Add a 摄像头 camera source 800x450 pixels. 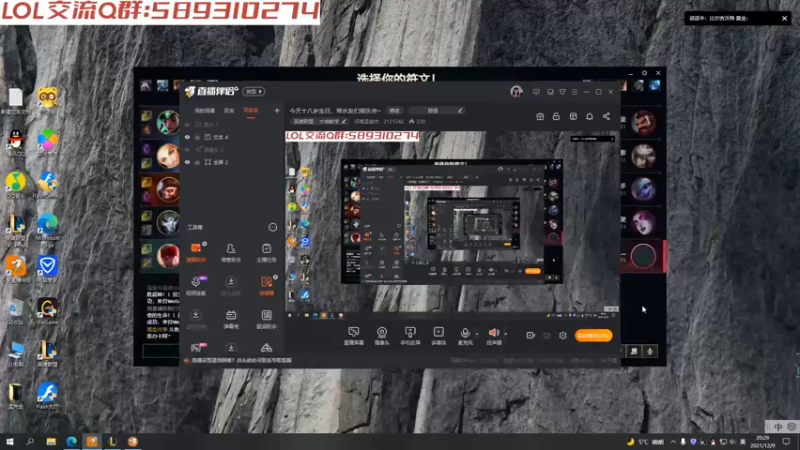tap(382, 335)
